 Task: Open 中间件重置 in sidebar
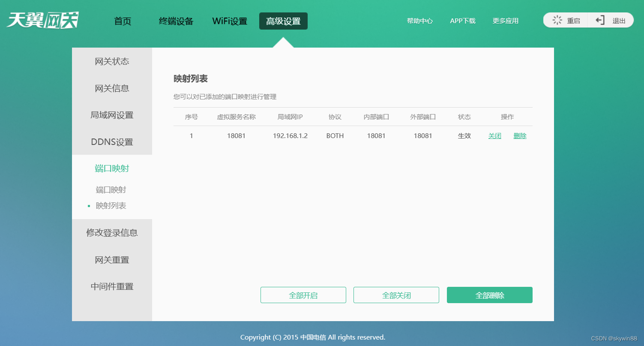pyautogui.click(x=112, y=286)
